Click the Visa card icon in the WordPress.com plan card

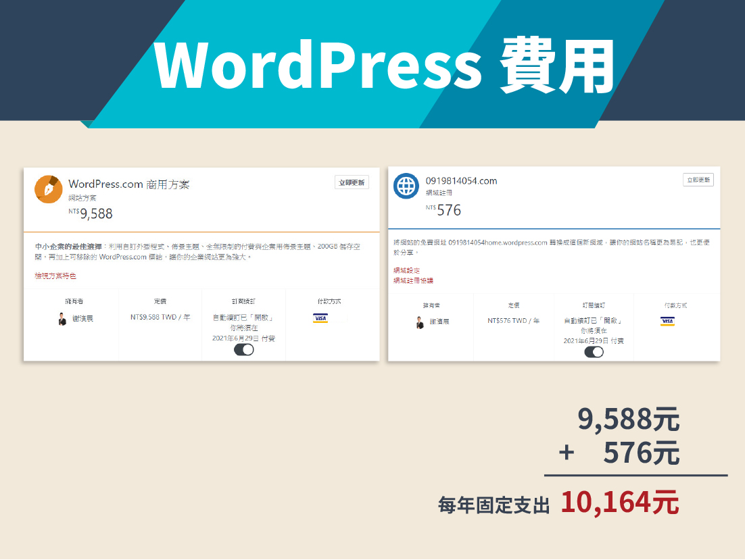pos(320,318)
